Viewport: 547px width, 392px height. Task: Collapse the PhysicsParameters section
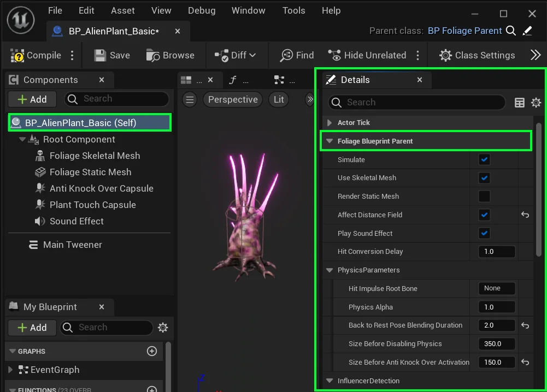(329, 270)
